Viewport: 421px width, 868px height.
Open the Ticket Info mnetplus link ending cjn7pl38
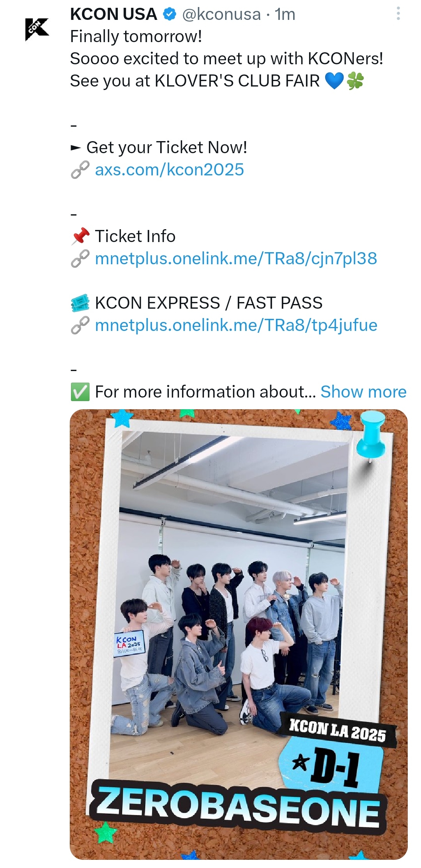coord(236,259)
